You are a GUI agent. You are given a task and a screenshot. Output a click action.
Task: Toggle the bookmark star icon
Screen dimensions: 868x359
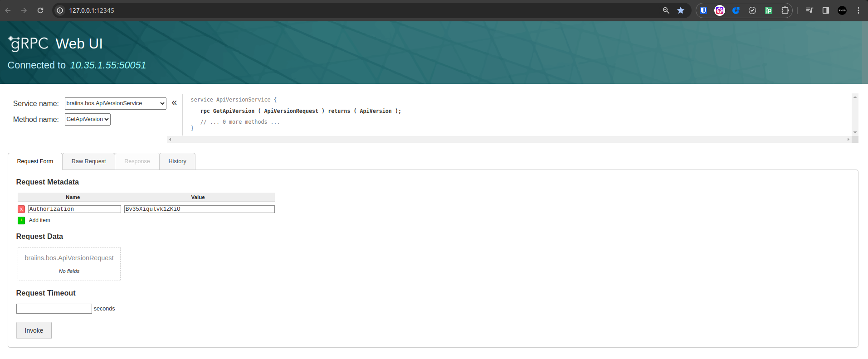pos(681,10)
